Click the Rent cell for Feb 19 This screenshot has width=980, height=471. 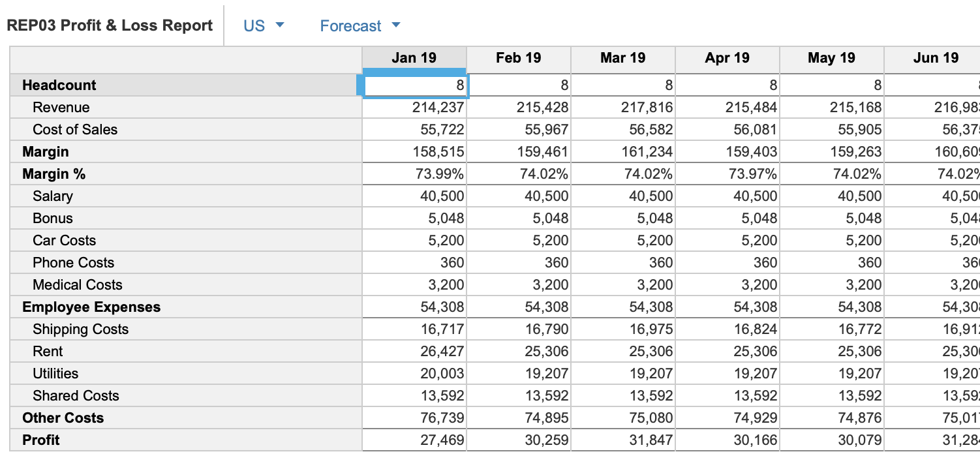click(x=519, y=352)
